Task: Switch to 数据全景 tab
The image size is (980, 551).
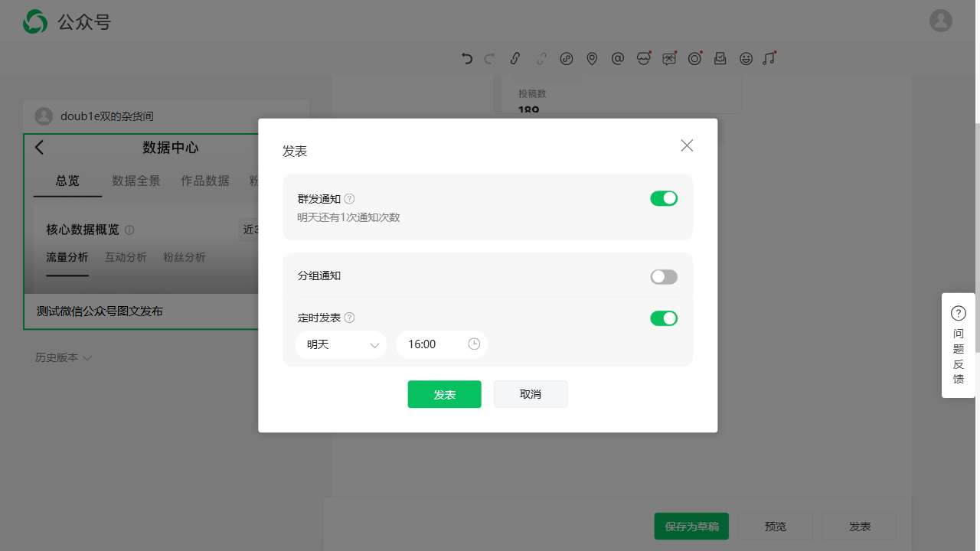Action: tap(136, 181)
